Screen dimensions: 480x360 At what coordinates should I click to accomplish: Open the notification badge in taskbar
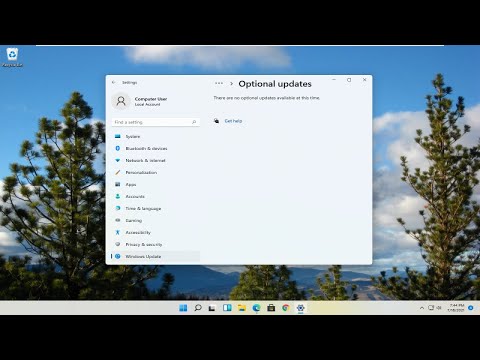coord(471,308)
